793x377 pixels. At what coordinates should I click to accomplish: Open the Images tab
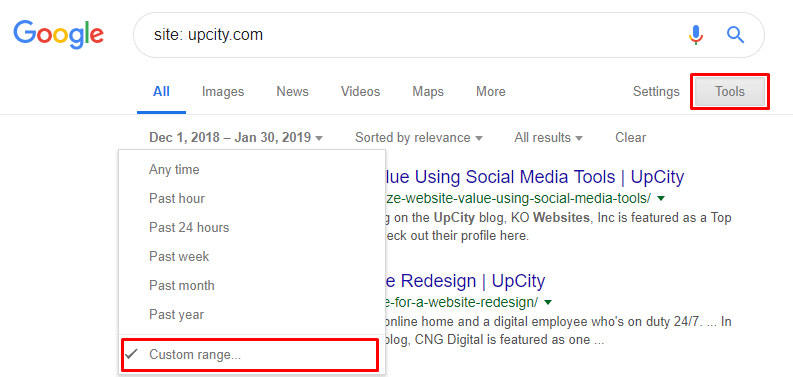click(223, 92)
